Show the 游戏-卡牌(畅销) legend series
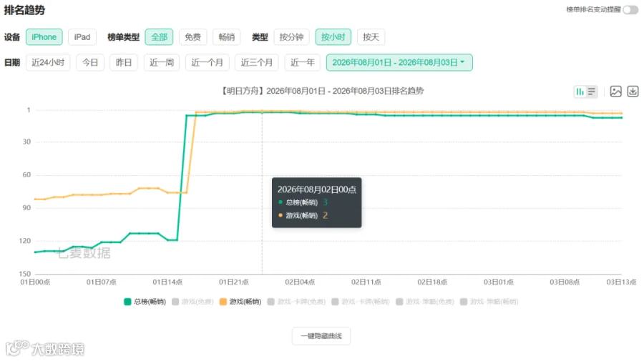Viewport: 644px width, 361px height. (x=361, y=302)
